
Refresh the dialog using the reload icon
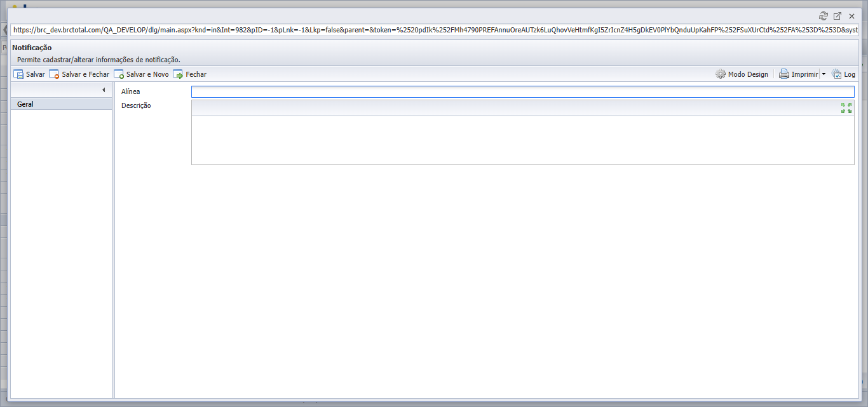(x=824, y=16)
